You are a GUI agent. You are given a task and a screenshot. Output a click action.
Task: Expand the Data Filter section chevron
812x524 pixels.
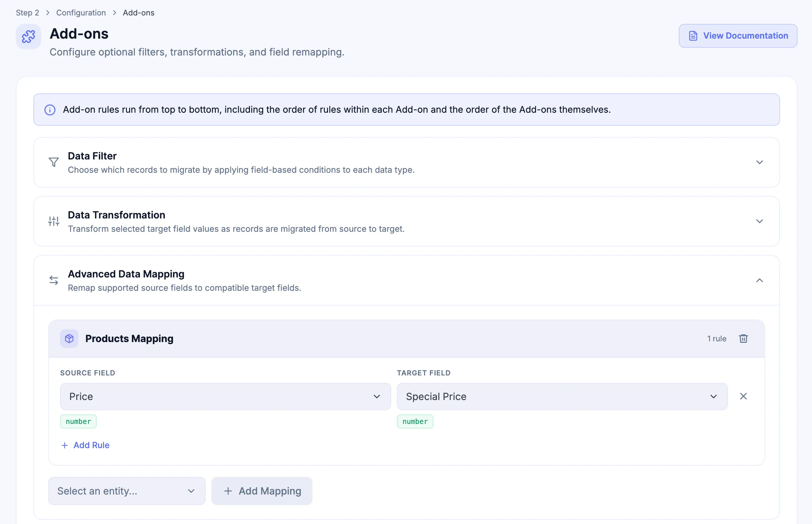click(x=760, y=162)
